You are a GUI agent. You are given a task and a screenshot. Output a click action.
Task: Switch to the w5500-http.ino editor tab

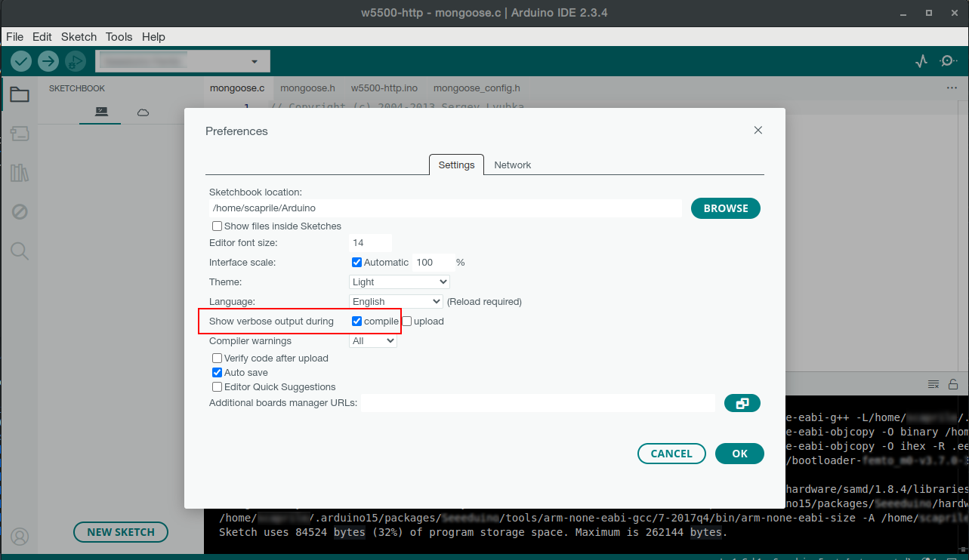pos(384,88)
